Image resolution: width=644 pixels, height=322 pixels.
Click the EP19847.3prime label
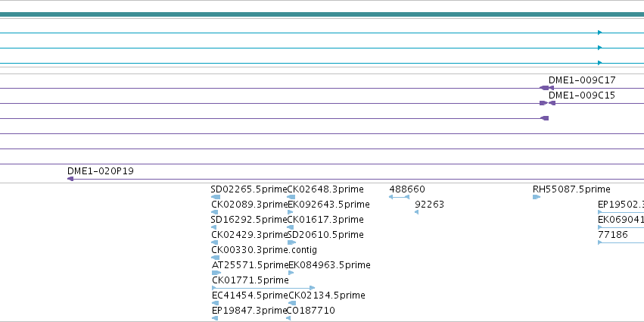(249, 311)
